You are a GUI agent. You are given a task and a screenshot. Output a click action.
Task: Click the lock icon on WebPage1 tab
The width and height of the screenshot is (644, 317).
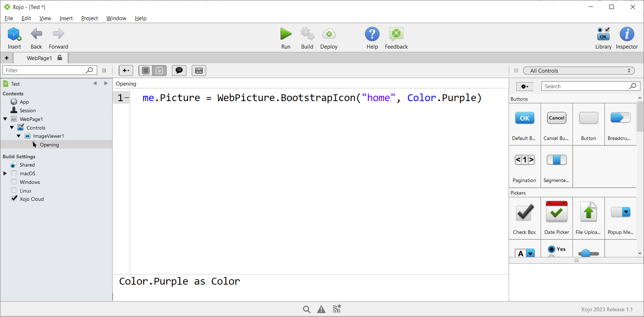[x=60, y=58]
